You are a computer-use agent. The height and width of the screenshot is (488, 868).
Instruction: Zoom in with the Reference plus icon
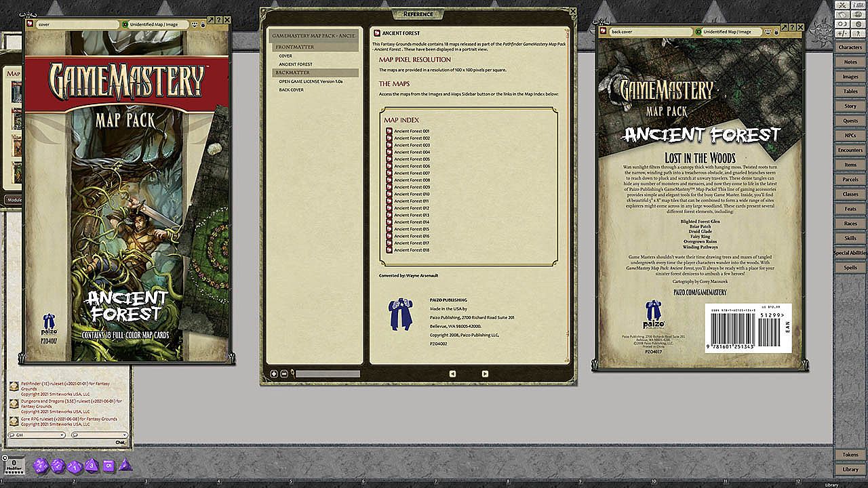(x=274, y=373)
